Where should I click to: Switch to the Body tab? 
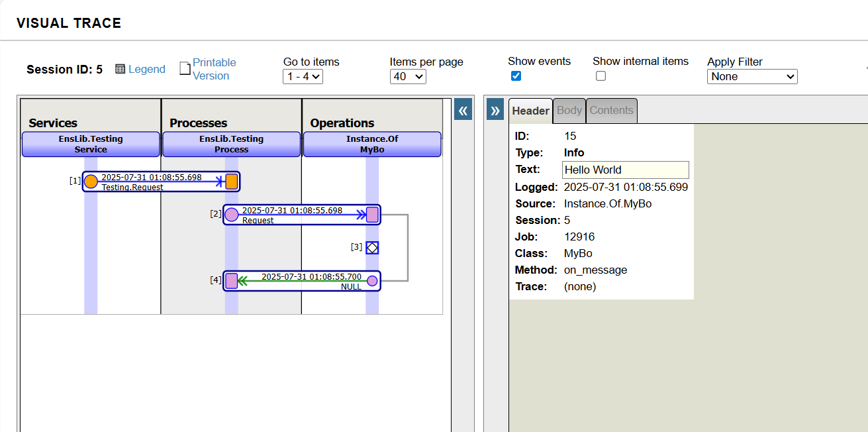point(569,111)
